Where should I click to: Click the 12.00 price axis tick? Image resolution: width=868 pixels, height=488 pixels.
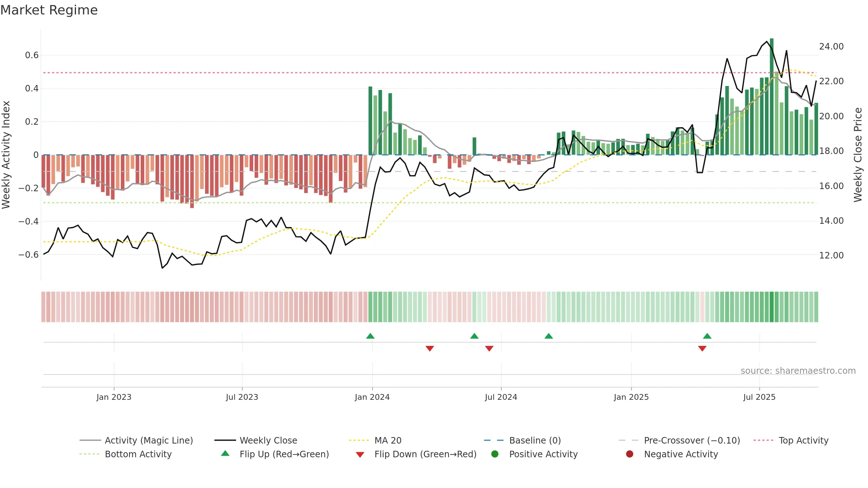831,256
